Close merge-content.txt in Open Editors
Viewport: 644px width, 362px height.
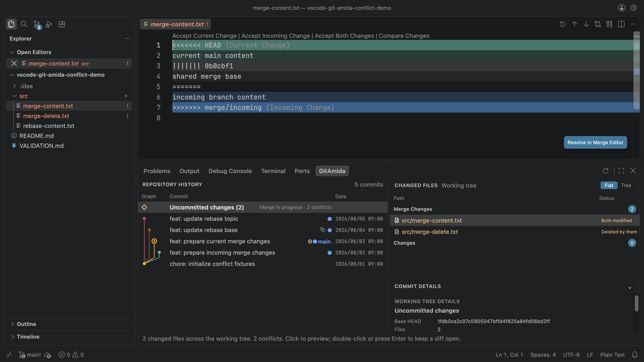pyautogui.click(x=14, y=64)
